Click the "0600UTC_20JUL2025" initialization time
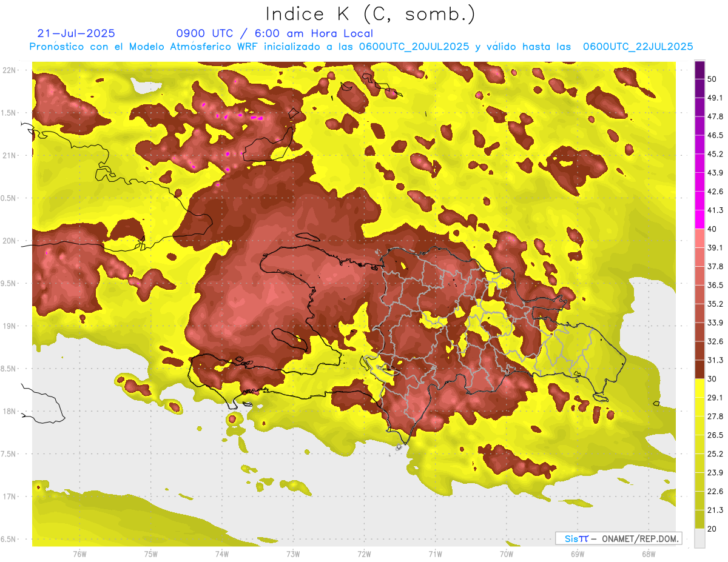Screen dimensions: 728x562 point(414,47)
